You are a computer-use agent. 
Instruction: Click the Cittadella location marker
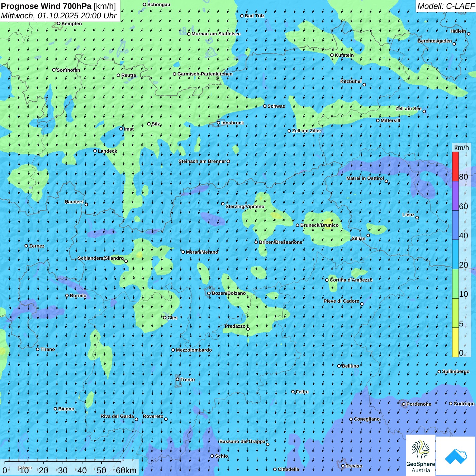coord(275,469)
